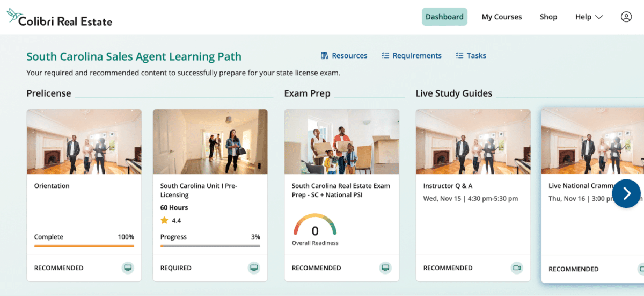Viewport: 644px width, 296px height.
Task: Click the 'REQUIRED' label on Pre-Licensing card
Action: pos(176,268)
